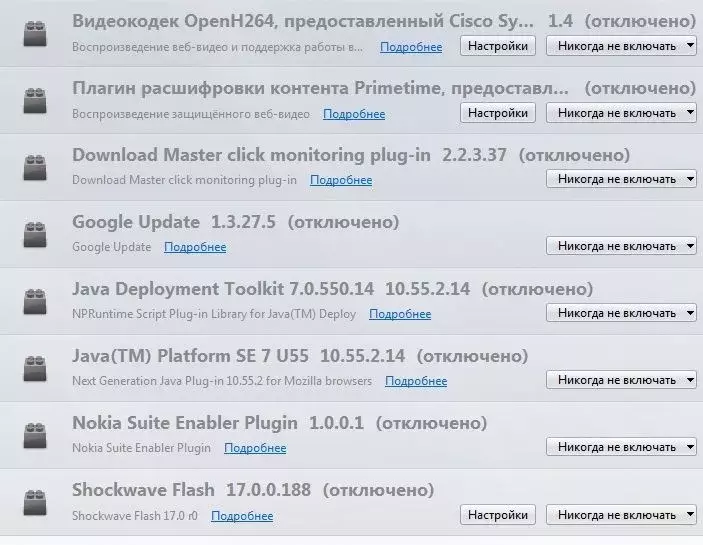The height and width of the screenshot is (545, 703).
Task: Open activation dropdown for Download Master plug-in
Action: coord(621,179)
